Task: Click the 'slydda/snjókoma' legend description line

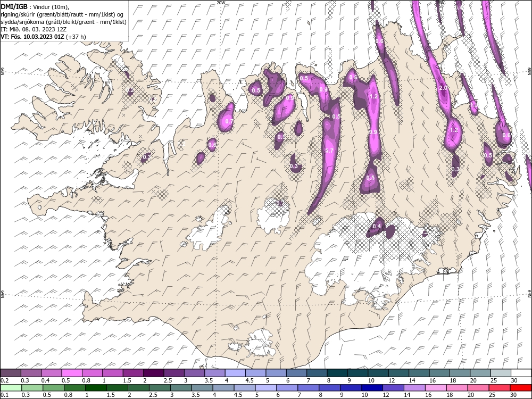Action: (63, 22)
